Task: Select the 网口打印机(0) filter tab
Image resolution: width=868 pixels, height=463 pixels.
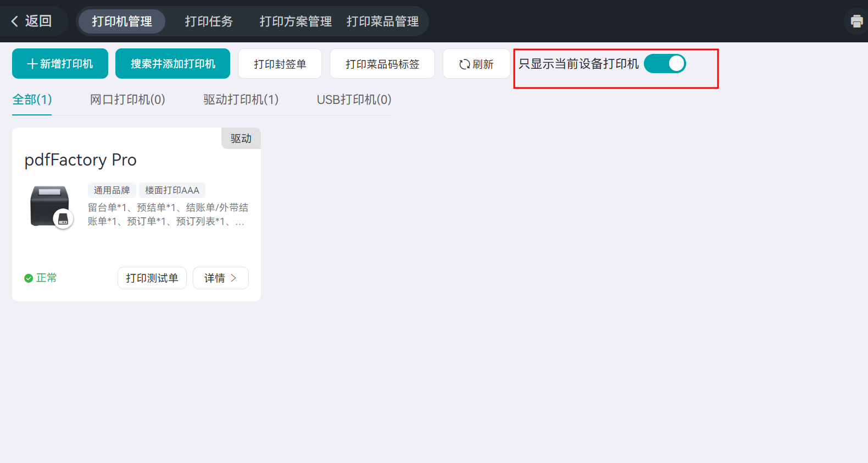Action: [127, 100]
